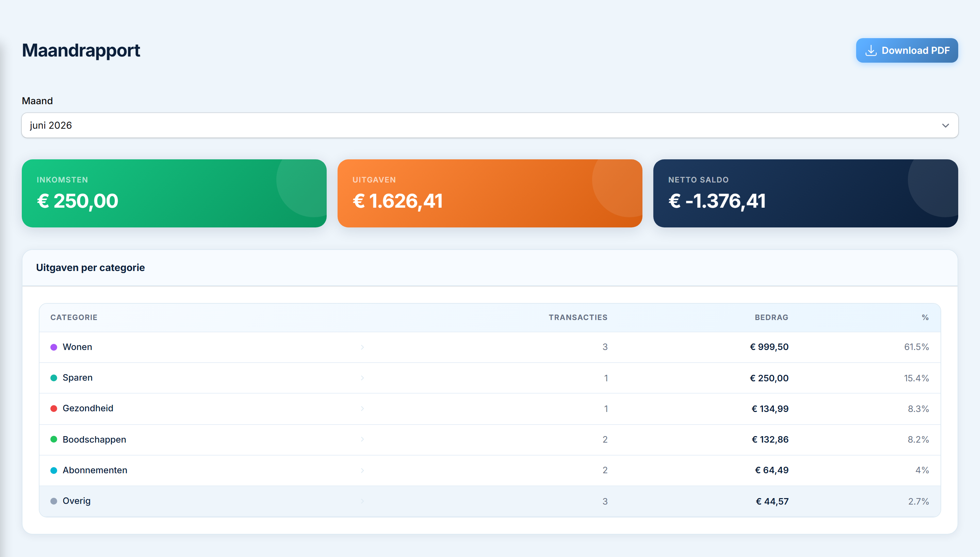Click the Bedrag column header
Viewport: 980px width, 557px height.
771,318
